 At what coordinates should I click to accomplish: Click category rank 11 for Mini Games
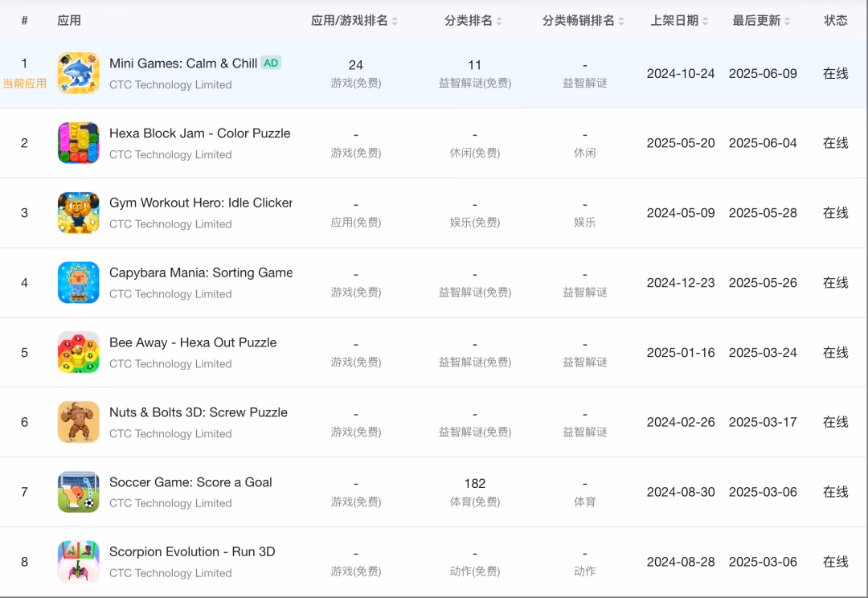coord(474,65)
